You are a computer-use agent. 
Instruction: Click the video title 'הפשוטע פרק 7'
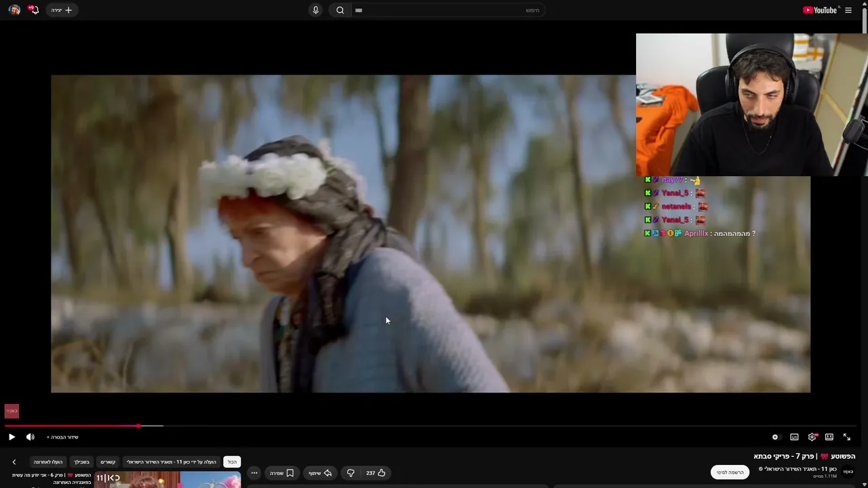[804, 456]
